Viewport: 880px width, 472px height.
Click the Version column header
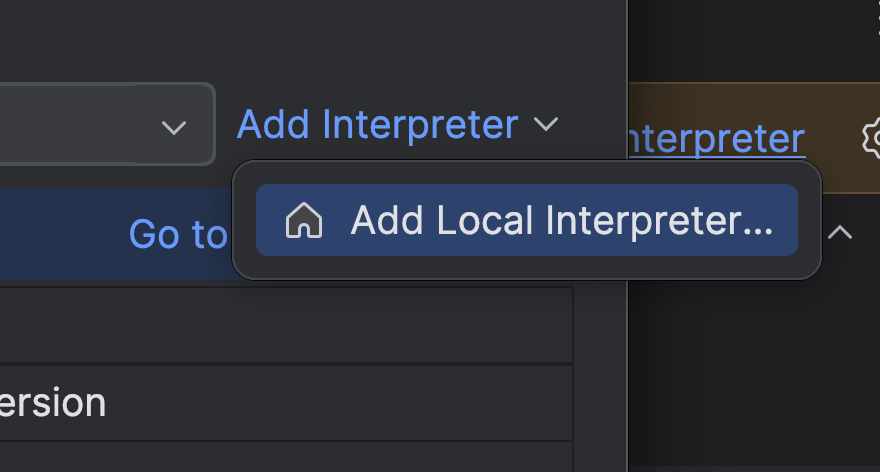(54, 402)
